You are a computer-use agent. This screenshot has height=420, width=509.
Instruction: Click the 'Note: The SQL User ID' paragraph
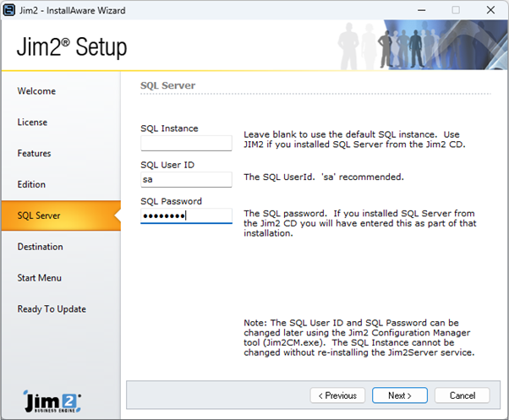(359, 338)
